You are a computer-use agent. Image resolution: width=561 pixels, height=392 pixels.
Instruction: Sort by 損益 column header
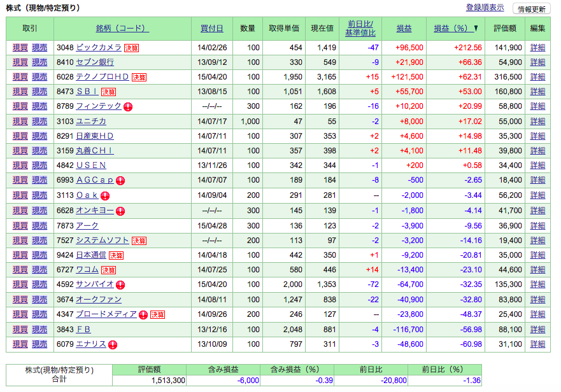pyautogui.click(x=404, y=28)
